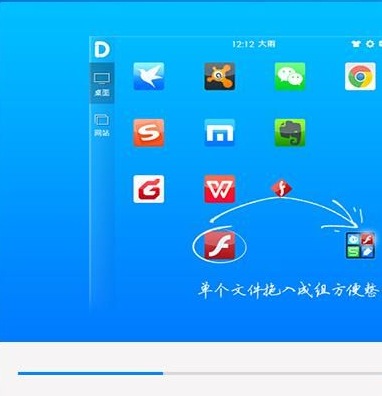The image size is (382, 396).
Task: Open the Evernote green elephant icon
Action: [x=290, y=133]
